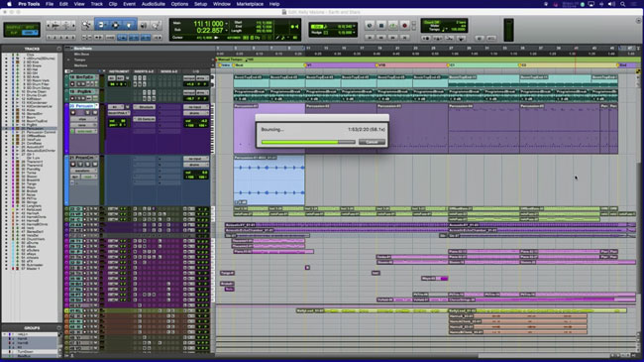Record-enable the PrcsnCm track
This screenshot has width=644, height=362.
click(x=73, y=164)
